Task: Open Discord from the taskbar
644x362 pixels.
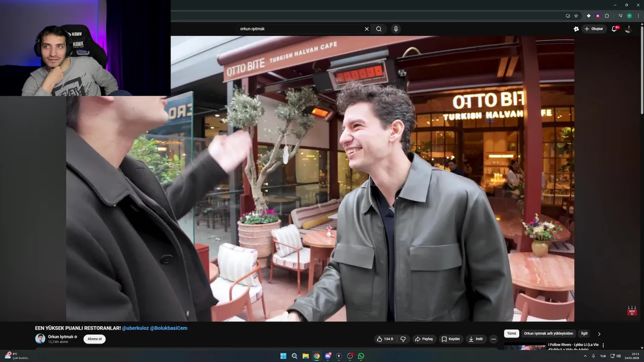Action: (x=328, y=356)
